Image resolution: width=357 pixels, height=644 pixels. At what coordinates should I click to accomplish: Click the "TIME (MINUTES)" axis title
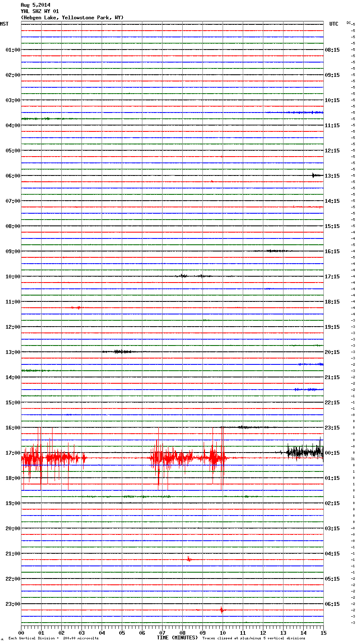177,638
